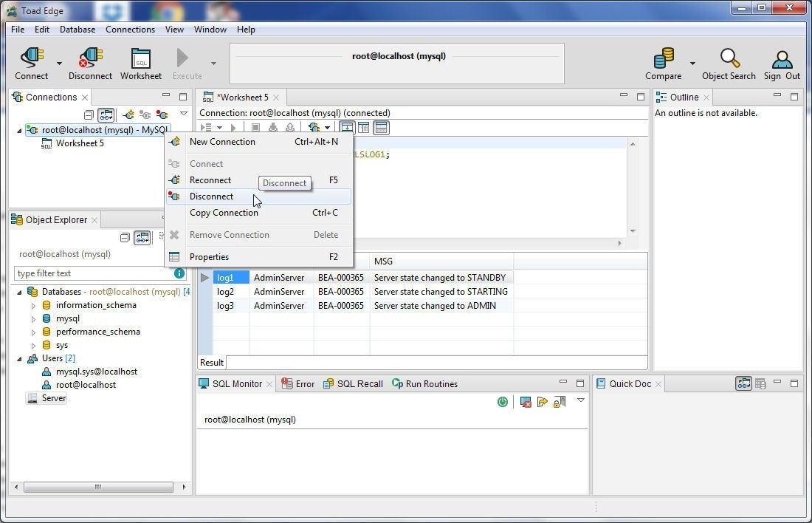Image resolution: width=812 pixels, height=523 pixels.
Task: Click the scroll lock icon in SQL Monitor
Action: (x=560, y=402)
